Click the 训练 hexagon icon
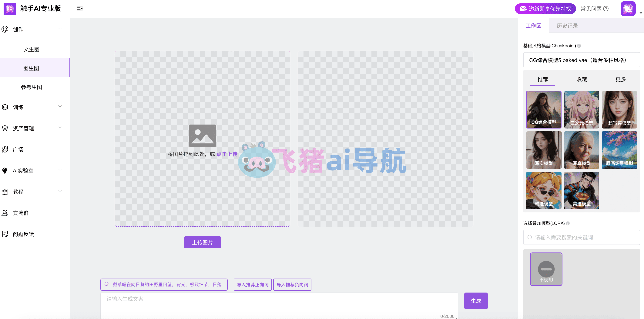Image resolution: width=644 pixels, height=319 pixels. pyautogui.click(x=5, y=107)
